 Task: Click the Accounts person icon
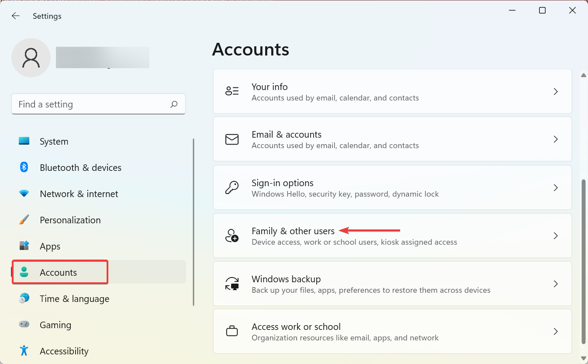tap(24, 272)
